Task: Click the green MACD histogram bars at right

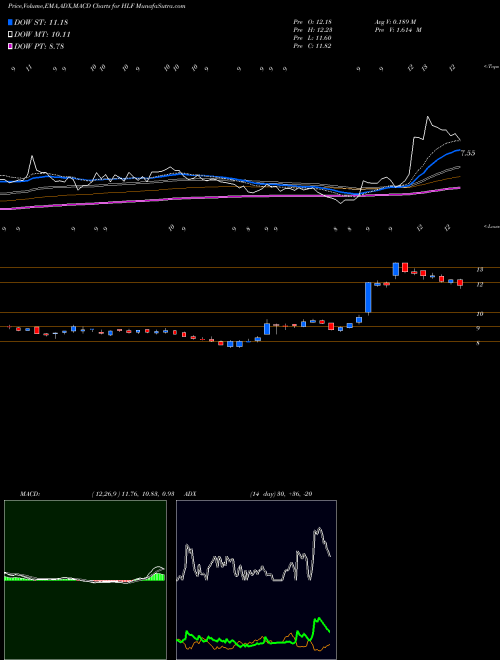Action: [x=154, y=577]
